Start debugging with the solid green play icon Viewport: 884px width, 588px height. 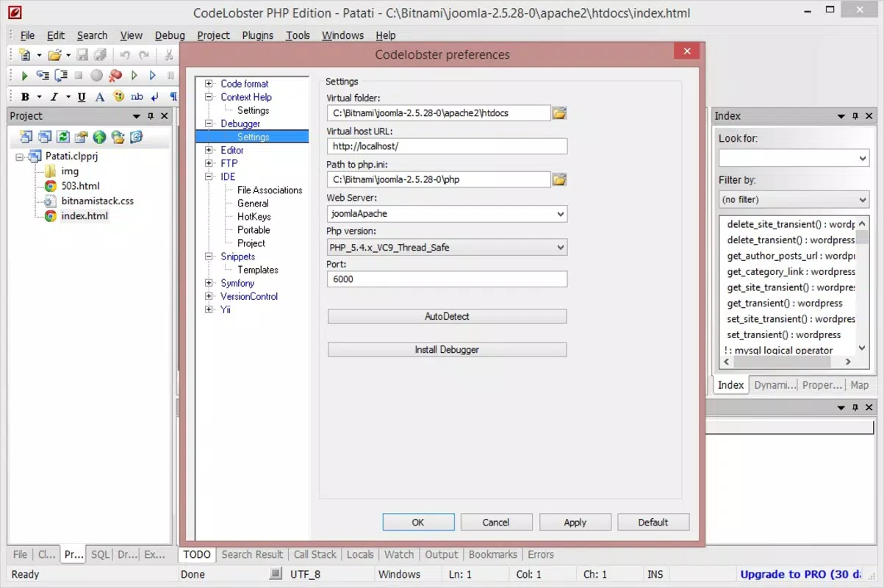pos(24,76)
